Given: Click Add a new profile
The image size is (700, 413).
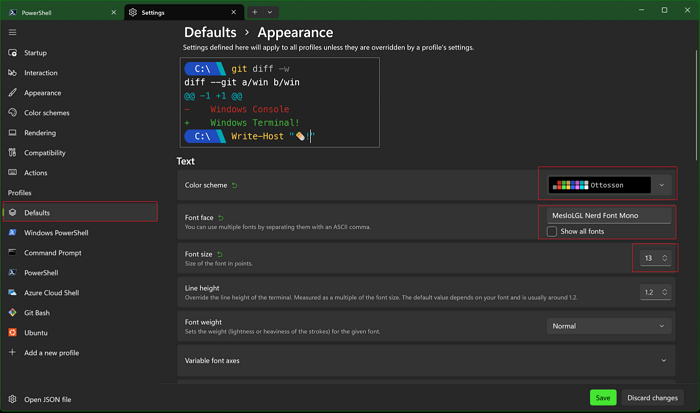Looking at the screenshot, I should tap(80, 352).
